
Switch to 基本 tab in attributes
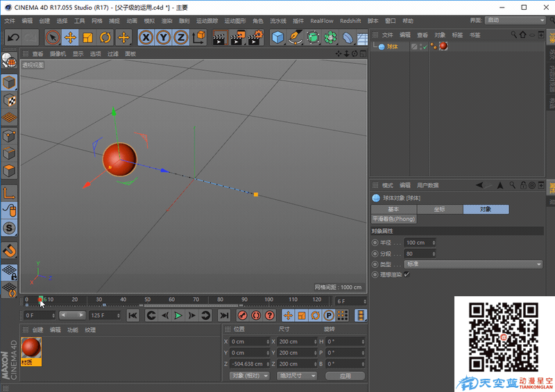click(393, 210)
